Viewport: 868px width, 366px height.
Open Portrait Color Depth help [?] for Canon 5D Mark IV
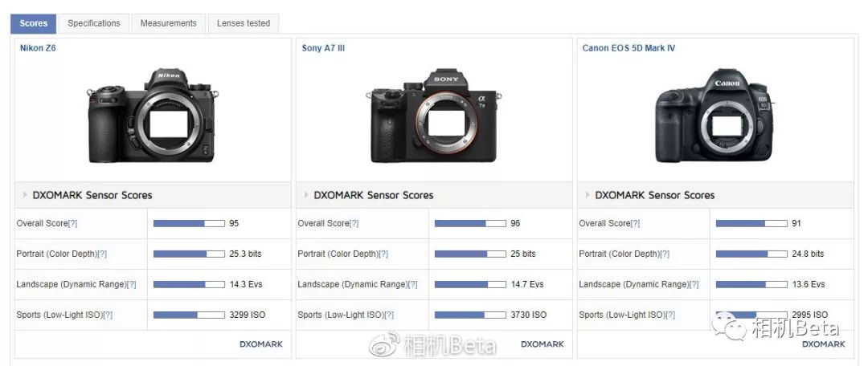(665, 254)
